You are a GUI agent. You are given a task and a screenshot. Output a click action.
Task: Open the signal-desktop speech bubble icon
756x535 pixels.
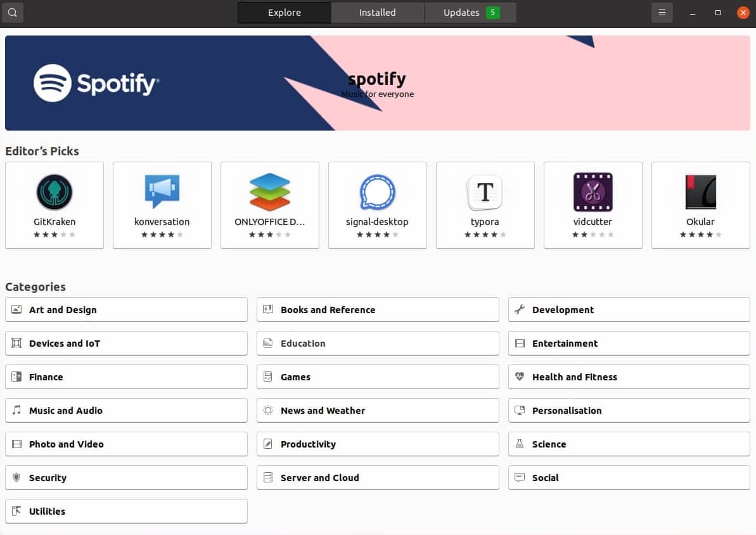click(378, 192)
